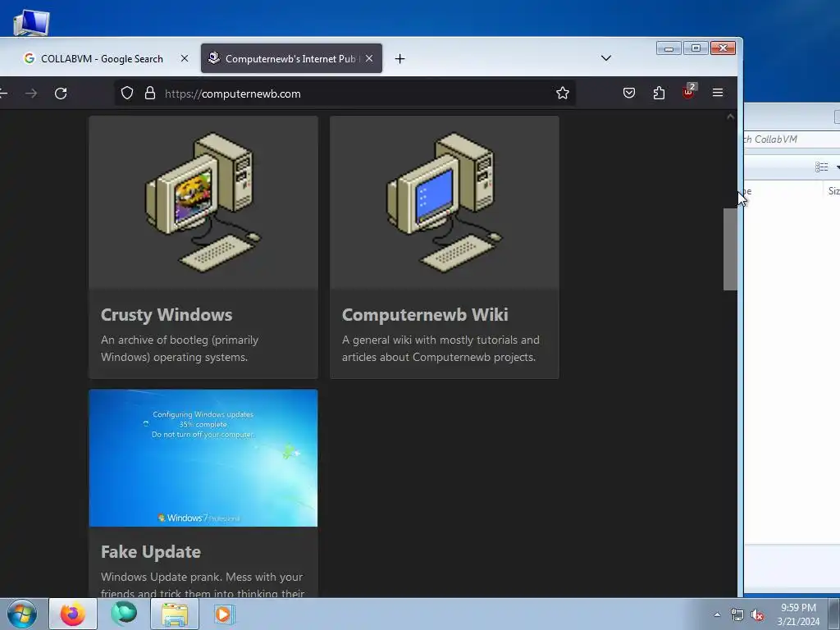Open the Crusty Windows computer thumbnail
Screen dimensions: 840x630
coord(203,203)
